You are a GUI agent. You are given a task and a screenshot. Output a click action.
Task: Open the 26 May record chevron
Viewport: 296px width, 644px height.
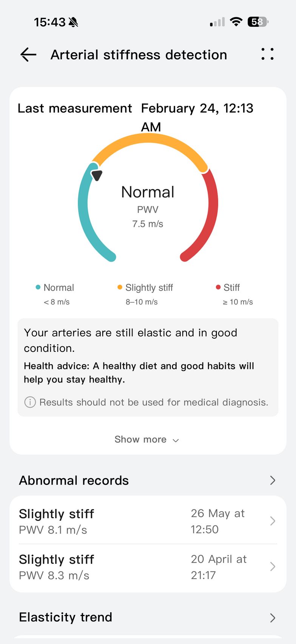pyautogui.click(x=273, y=521)
